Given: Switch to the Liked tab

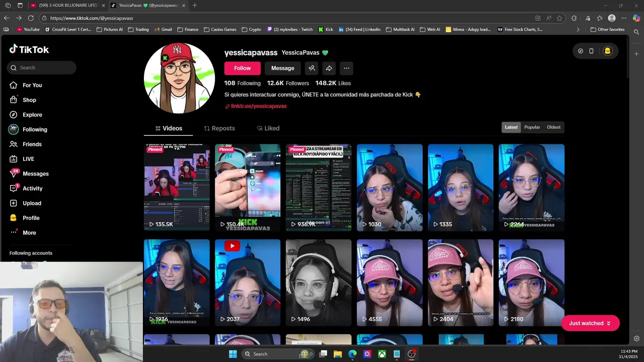Looking at the screenshot, I should click(268, 128).
